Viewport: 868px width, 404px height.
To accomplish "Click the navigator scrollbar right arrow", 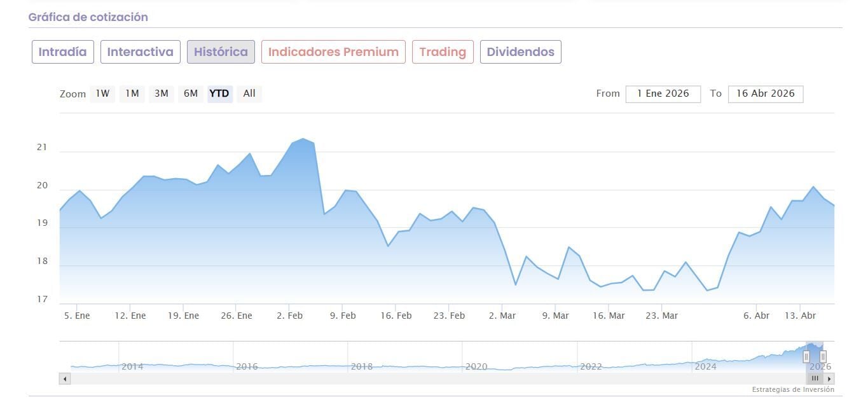I will pyautogui.click(x=829, y=379).
